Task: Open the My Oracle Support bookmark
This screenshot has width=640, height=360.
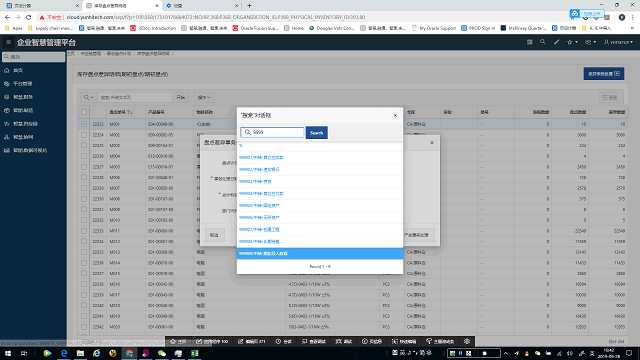Action: click(433, 28)
